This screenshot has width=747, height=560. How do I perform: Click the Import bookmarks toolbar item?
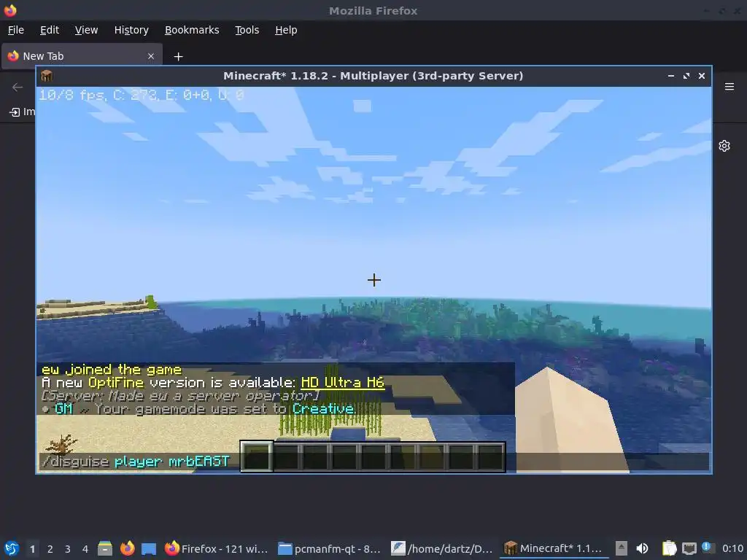(x=22, y=112)
